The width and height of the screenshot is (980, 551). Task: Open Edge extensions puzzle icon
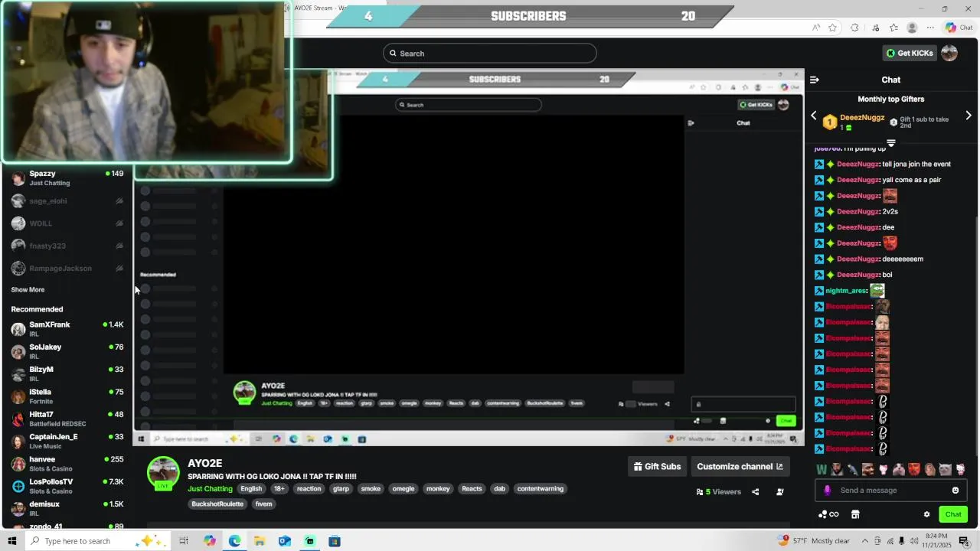click(854, 28)
